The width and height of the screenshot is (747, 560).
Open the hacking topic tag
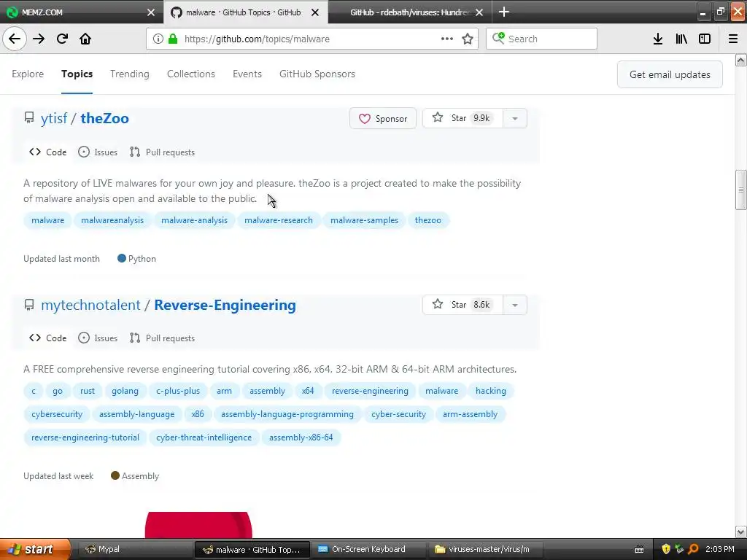(x=491, y=391)
